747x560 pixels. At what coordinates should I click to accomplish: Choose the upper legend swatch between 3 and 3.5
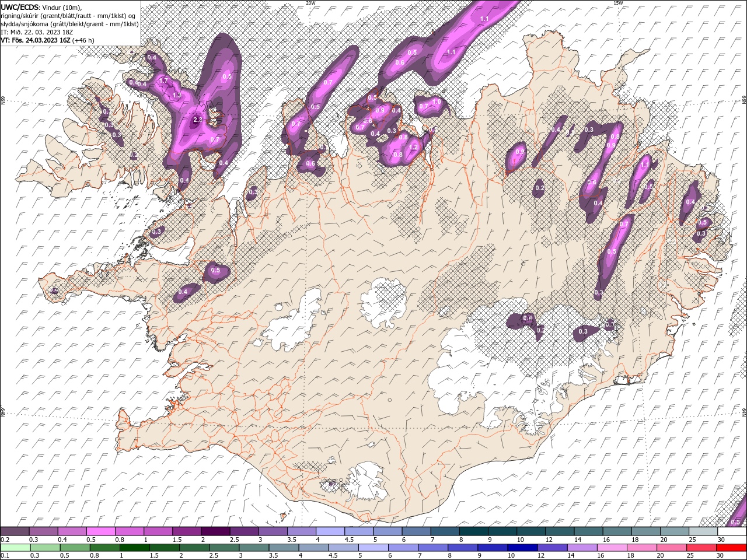(x=273, y=531)
